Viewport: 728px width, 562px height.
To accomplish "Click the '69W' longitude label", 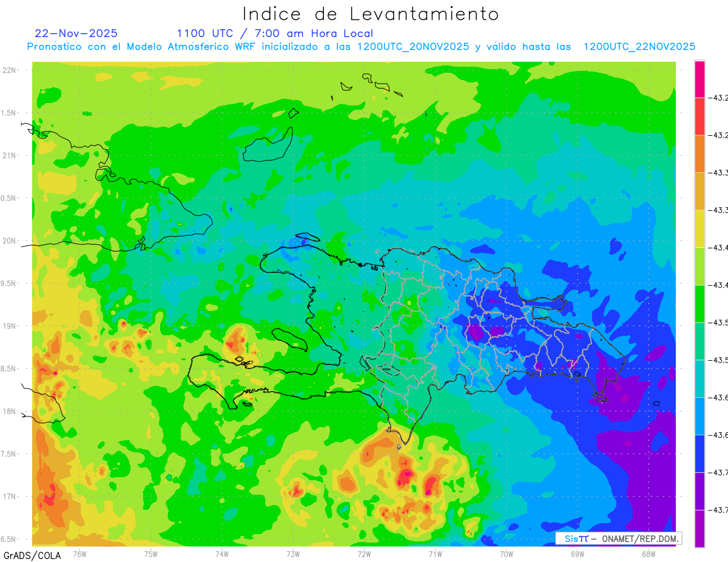I will pyautogui.click(x=577, y=554).
